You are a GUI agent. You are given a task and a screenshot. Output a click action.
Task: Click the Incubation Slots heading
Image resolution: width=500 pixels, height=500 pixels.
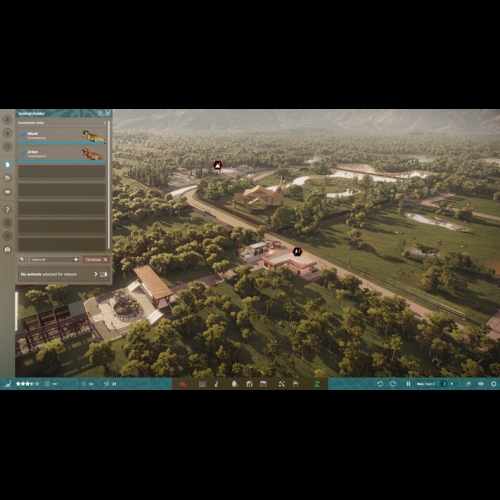click(x=31, y=123)
